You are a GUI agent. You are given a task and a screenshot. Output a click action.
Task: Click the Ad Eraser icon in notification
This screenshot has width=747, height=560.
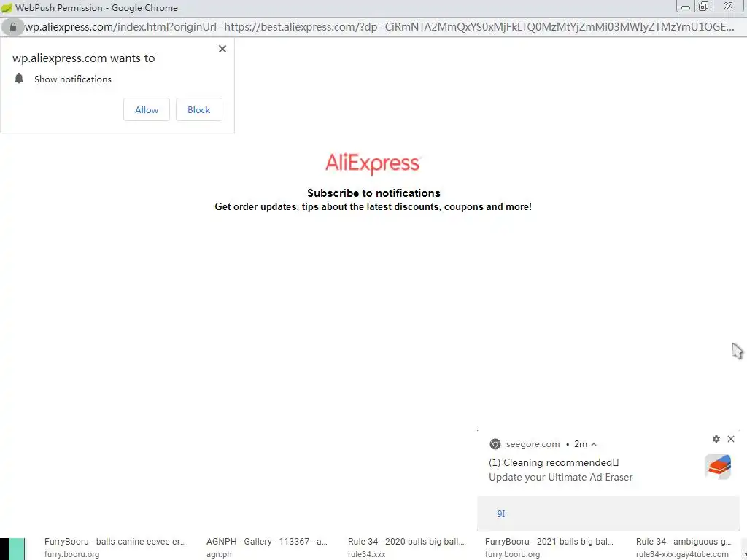pyautogui.click(x=718, y=466)
